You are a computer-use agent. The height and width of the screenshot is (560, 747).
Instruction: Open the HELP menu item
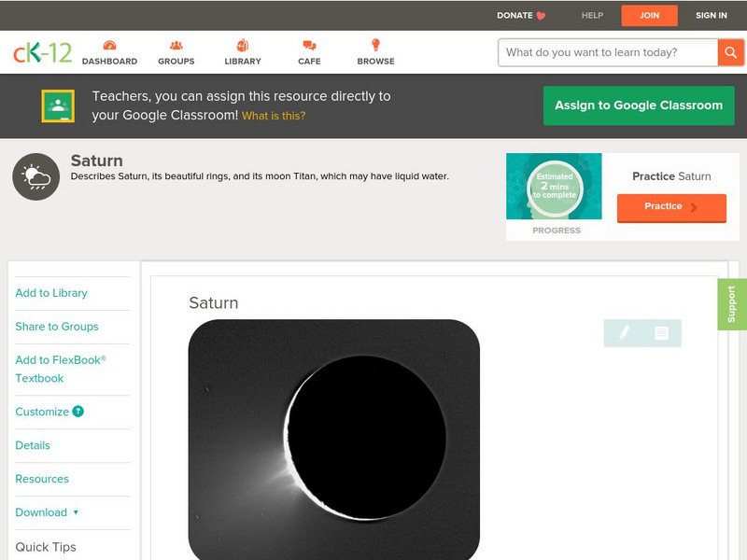coord(592,15)
